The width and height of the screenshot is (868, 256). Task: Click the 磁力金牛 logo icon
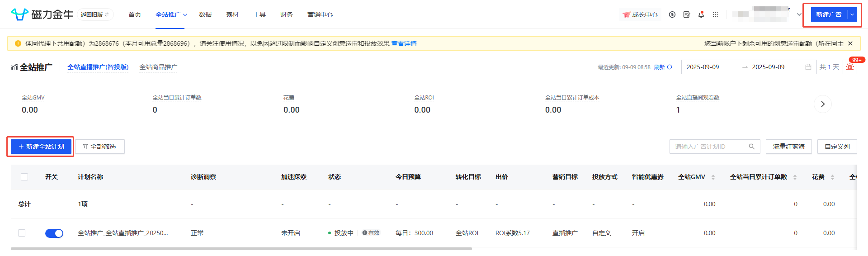pyautogui.click(x=19, y=14)
